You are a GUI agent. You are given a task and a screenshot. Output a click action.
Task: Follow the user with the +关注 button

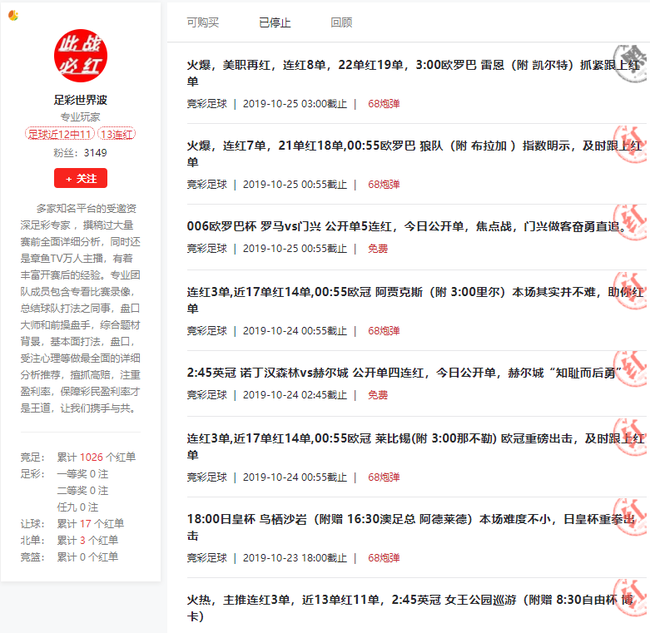click(x=80, y=178)
